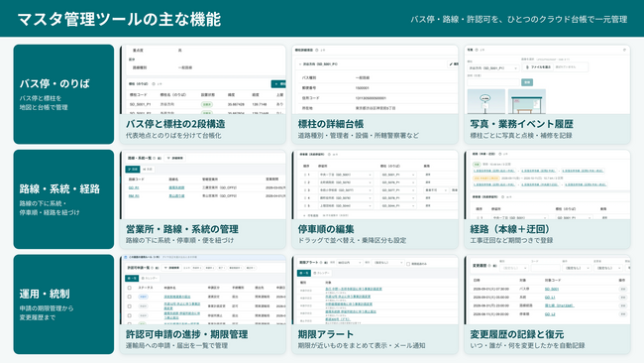
Task: Select the teal list tab in 路線・系統一覧
Action: pos(133,169)
